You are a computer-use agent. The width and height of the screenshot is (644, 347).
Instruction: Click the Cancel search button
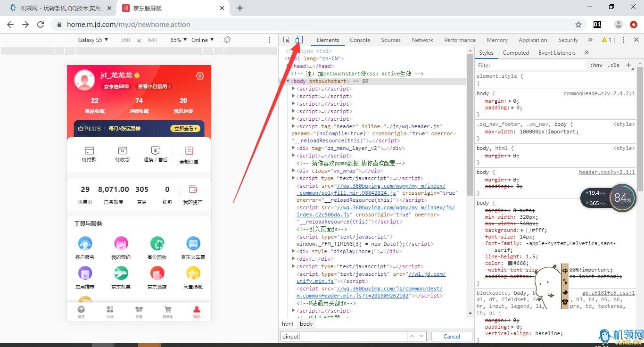[452, 336]
